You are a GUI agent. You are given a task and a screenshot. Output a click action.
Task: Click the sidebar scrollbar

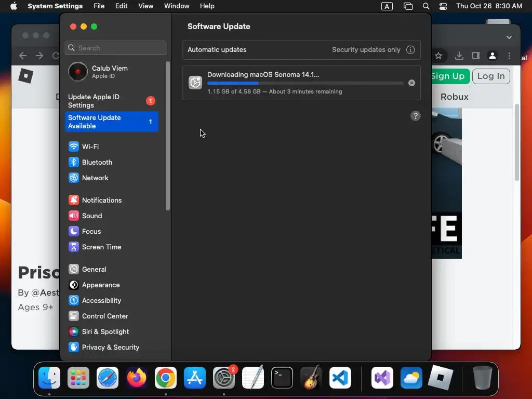click(168, 136)
